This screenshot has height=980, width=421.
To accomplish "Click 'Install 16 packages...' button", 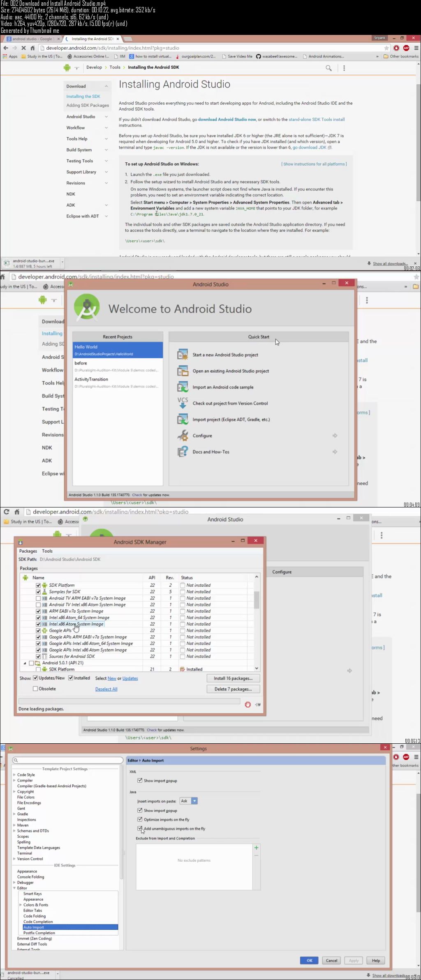I will click(233, 678).
